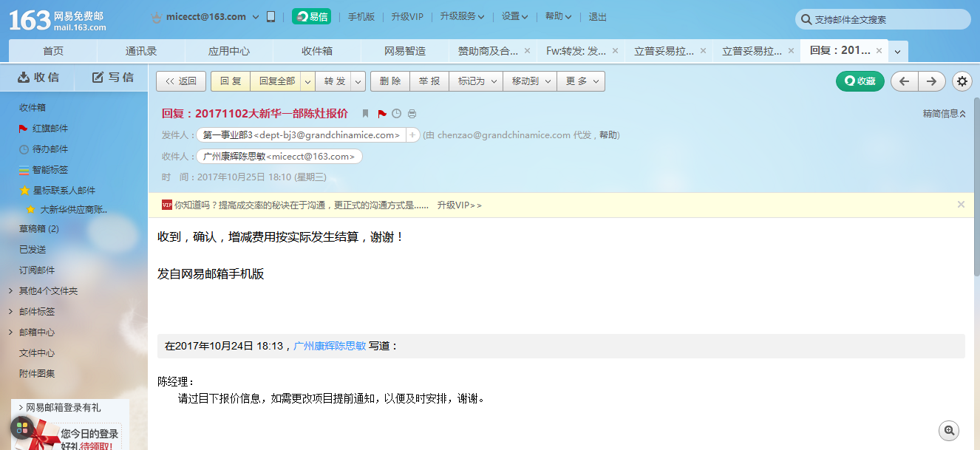This screenshot has height=450, width=980.
Task: Click the mobile phone icon next to account name
Action: coord(270,16)
